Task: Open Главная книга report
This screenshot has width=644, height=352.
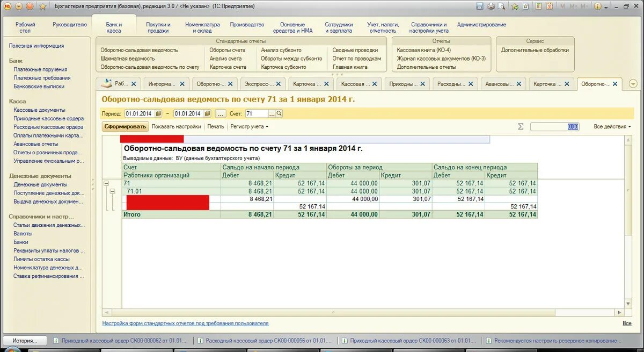Action: [x=350, y=67]
